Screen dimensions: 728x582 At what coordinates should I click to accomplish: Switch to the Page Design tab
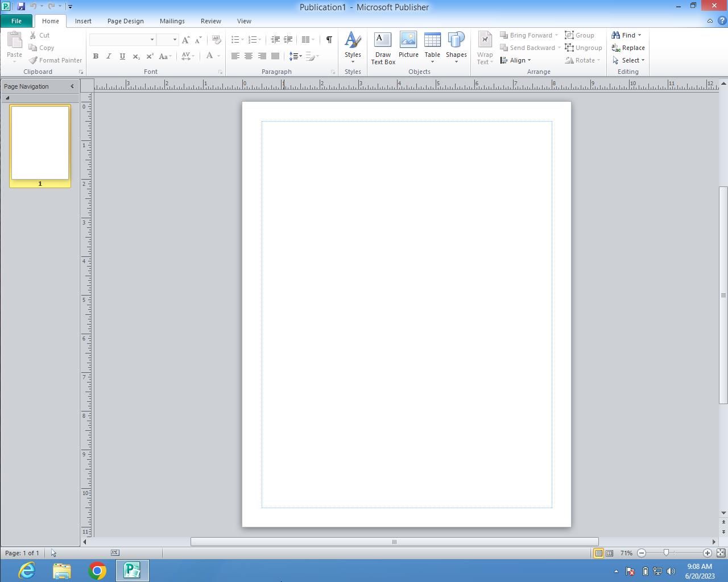coord(125,21)
